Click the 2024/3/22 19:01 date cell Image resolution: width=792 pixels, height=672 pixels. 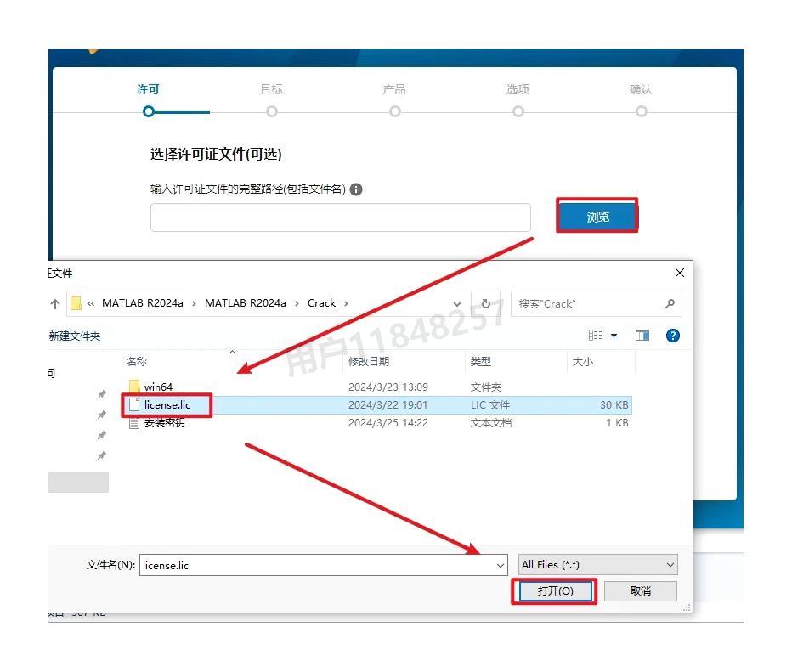pyautogui.click(x=388, y=405)
